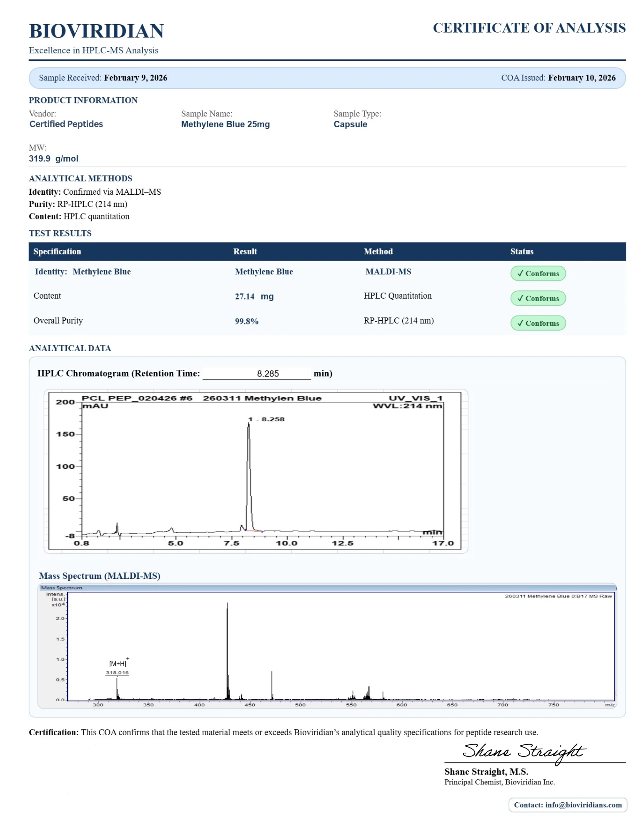This screenshot has height=834, width=644.
Task: Click the [M+H]+ annotation in mass spectrum
Action: pos(119,662)
